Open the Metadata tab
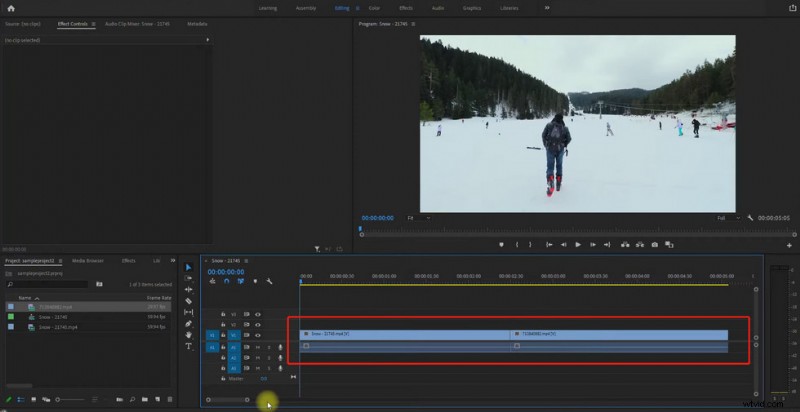This screenshot has width=800, height=412. click(x=197, y=24)
